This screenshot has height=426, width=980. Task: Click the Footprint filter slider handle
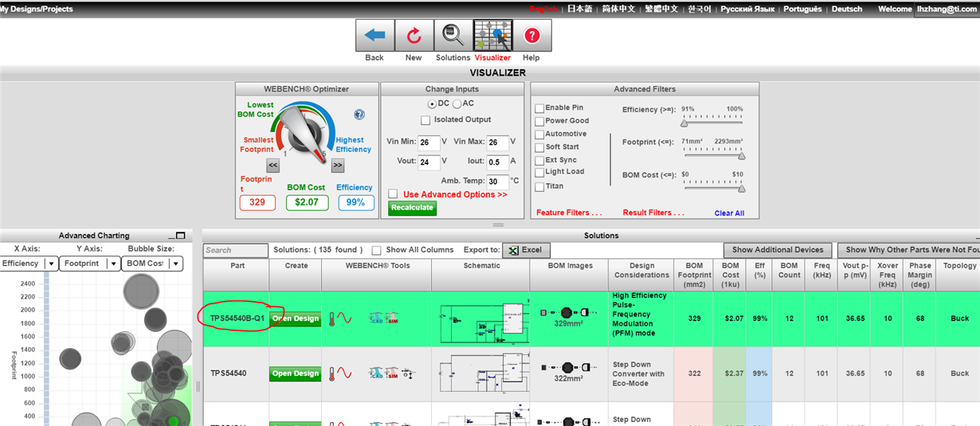pyautogui.click(x=743, y=155)
